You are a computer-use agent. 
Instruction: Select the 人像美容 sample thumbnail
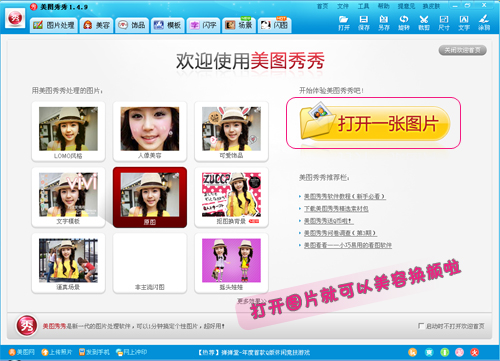click(x=150, y=131)
